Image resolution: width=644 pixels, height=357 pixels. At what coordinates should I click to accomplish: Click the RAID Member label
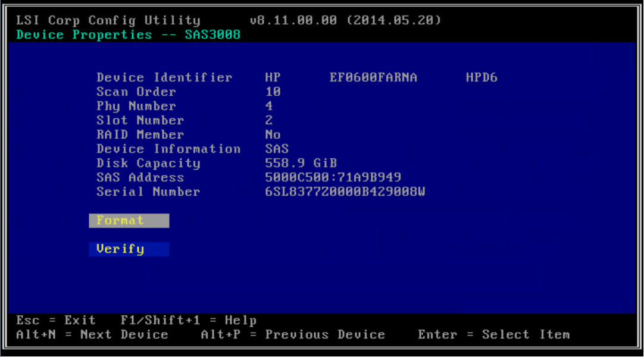(x=140, y=134)
